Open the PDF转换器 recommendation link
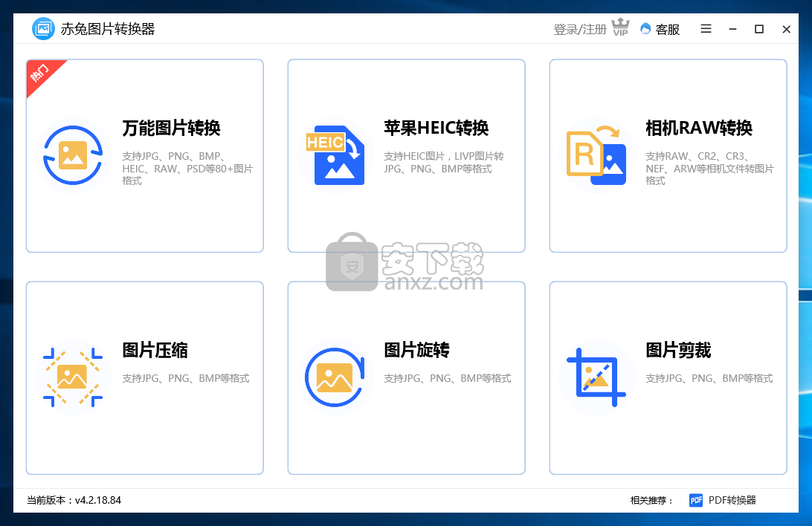This screenshot has width=812, height=526. click(732, 500)
